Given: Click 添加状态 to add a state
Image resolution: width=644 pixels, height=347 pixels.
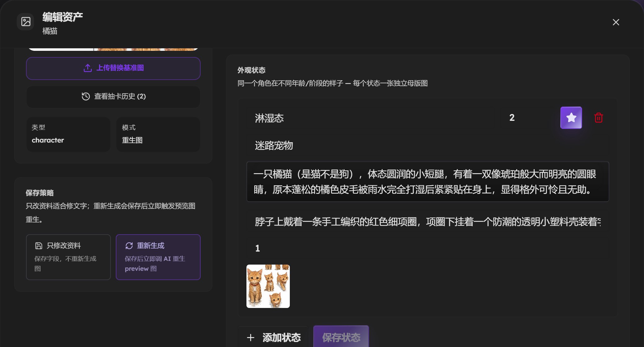Looking at the screenshot, I should tap(273, 337).
